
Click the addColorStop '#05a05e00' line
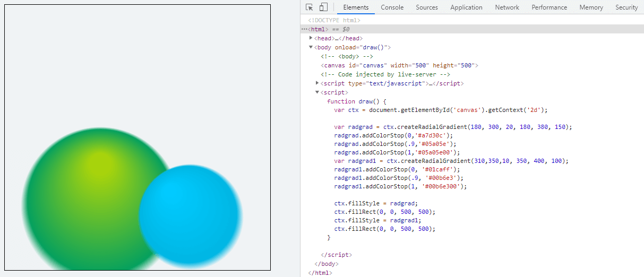[x=397, y=152]
